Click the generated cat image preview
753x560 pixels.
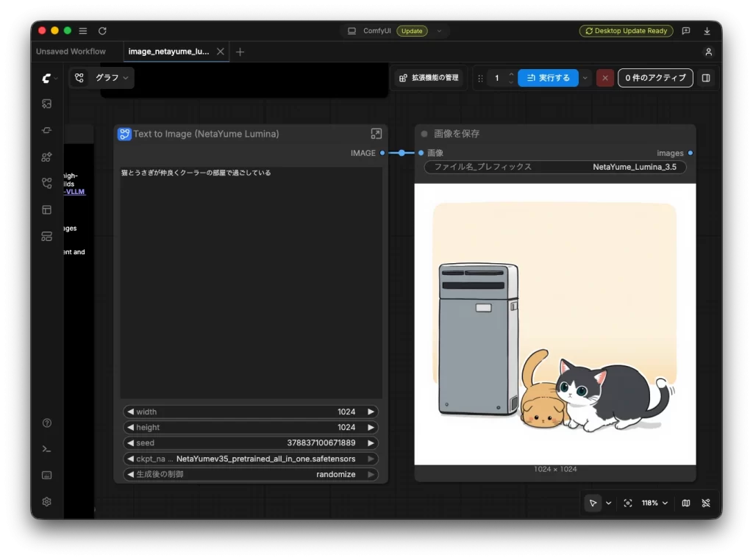point(555,324)
